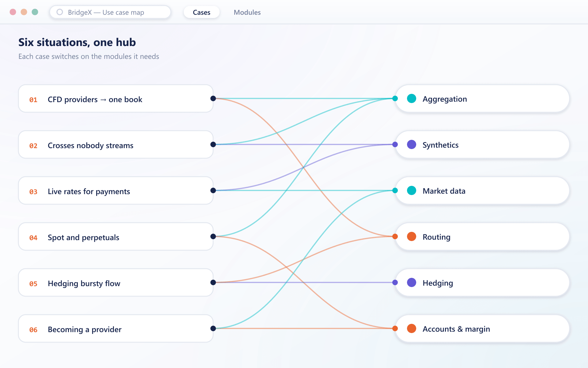Click the red window close dot
Screen dimensions: 588x368
tap(13, 12)
